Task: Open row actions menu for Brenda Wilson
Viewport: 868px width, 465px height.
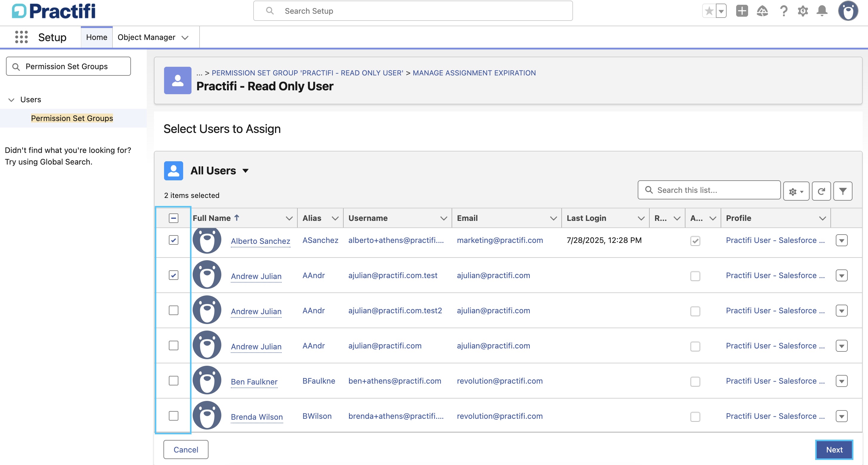Action: tap(841, 416)
